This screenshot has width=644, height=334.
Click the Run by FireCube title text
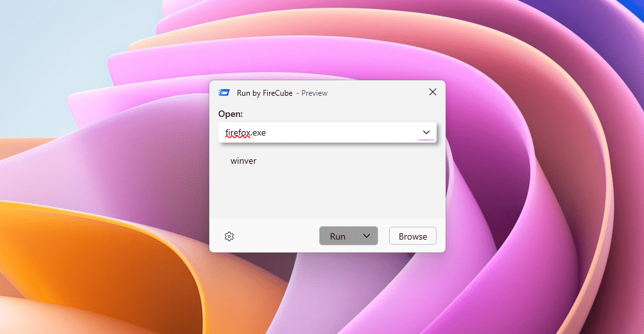point(265,93)
